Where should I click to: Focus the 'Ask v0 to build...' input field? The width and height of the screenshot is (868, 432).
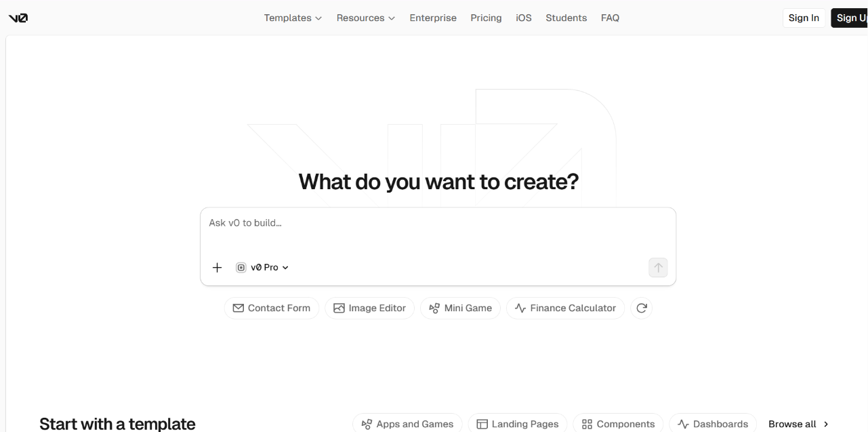[x=437, y=231]
